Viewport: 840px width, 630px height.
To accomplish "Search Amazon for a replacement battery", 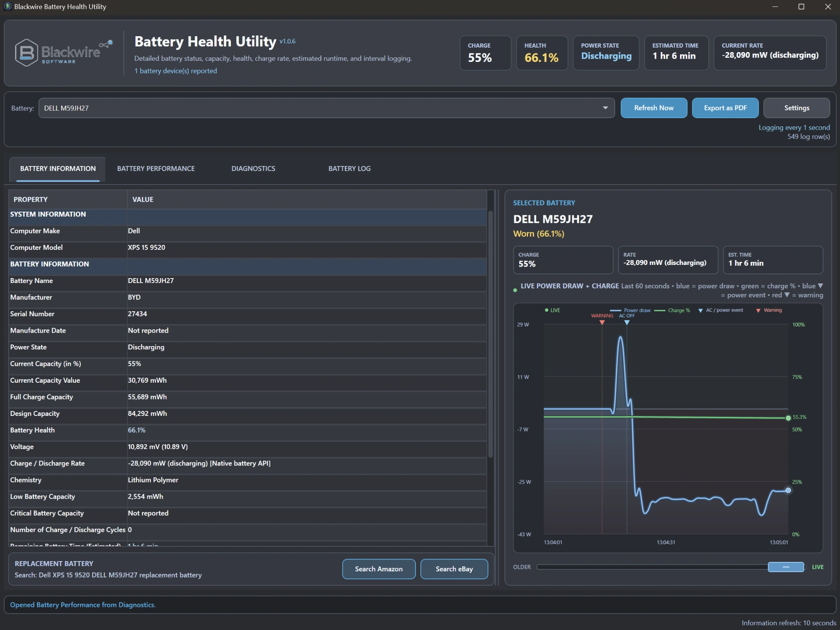I will 379,569.
